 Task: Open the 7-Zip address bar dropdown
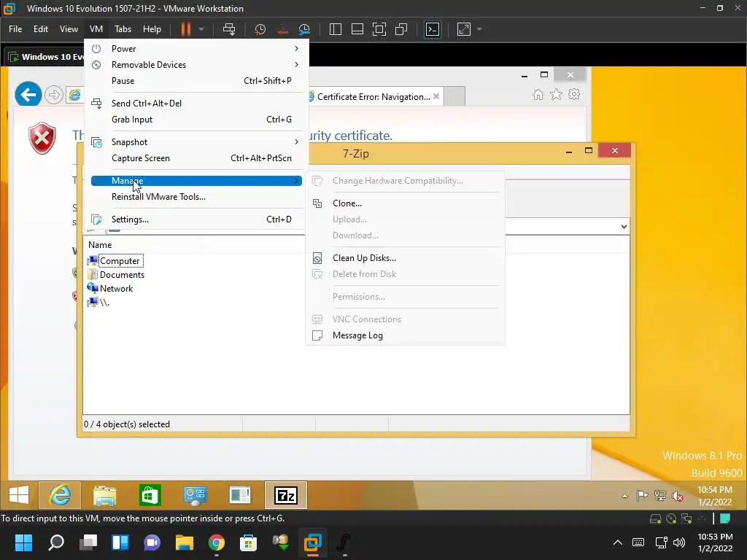pos(624,227)
